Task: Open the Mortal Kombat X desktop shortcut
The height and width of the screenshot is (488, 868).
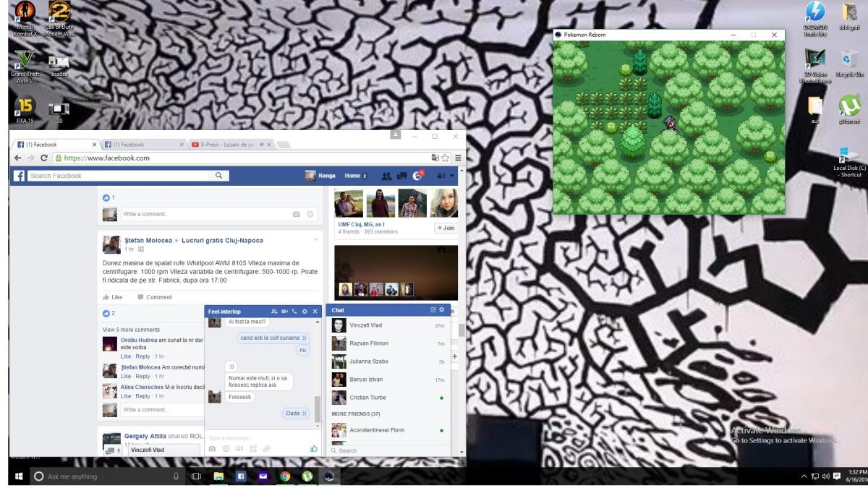Action: (x=25, y=19)
